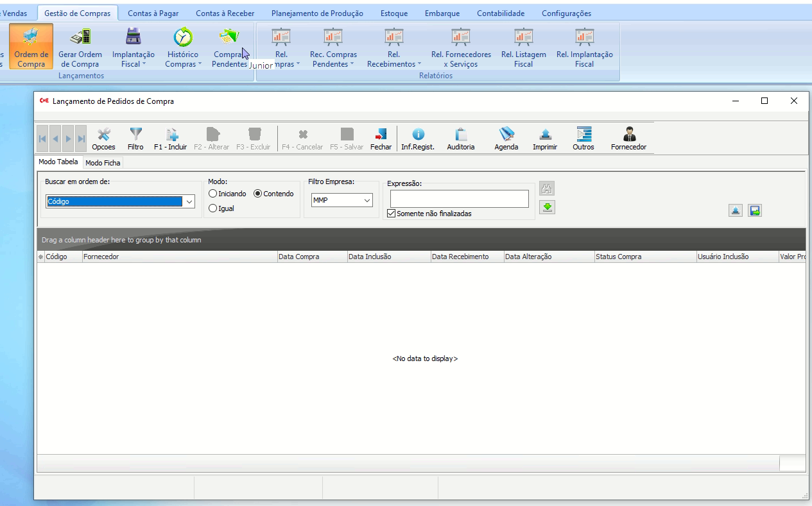
Task: Uncheck Somente não finalizadas checkbox
Action: click(392, 214)
